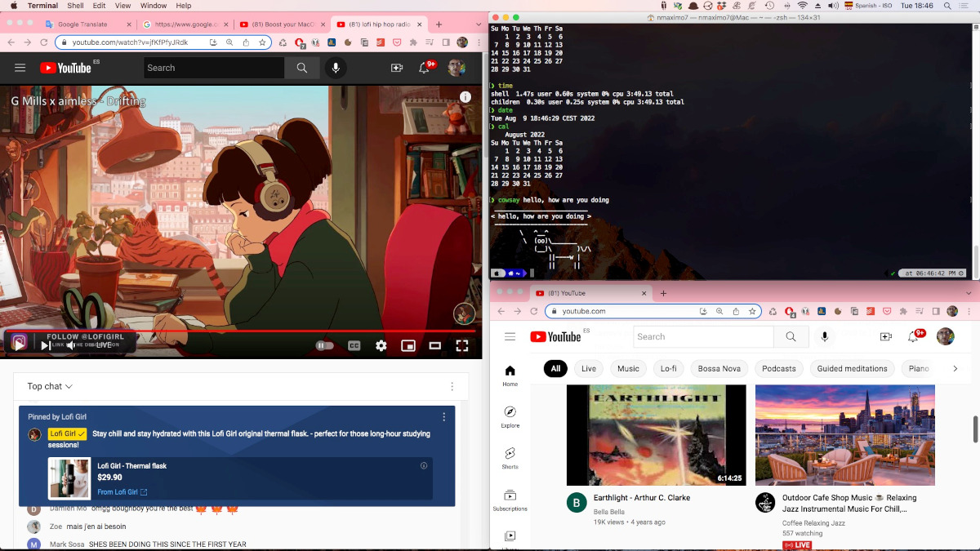
Task: Click voice search microphone in left YouTube window
Action: point(335,68)
